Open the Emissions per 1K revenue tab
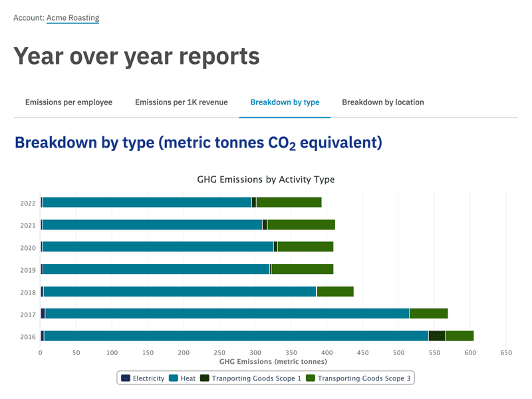The image size is (532, 399). click(181, 102)
